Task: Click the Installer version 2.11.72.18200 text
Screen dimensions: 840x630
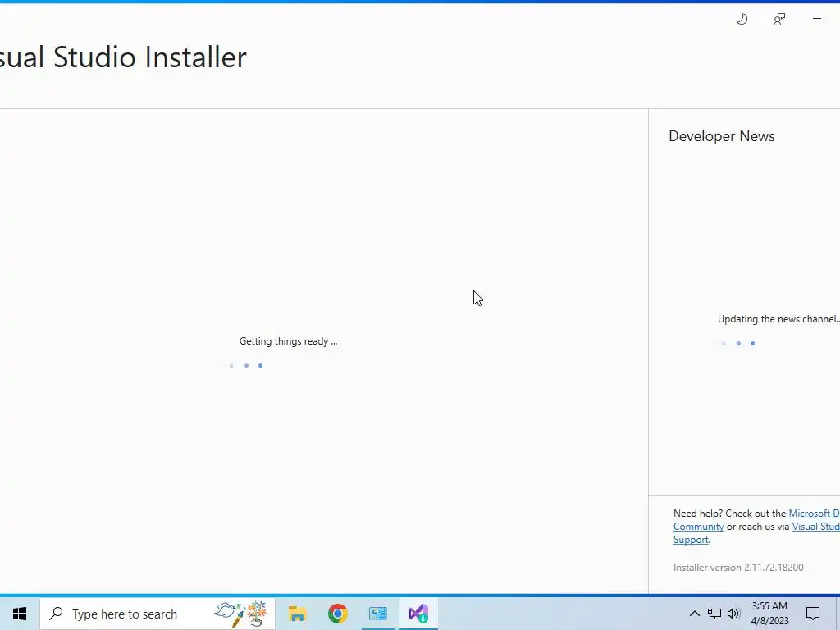Action: [738, 568]
